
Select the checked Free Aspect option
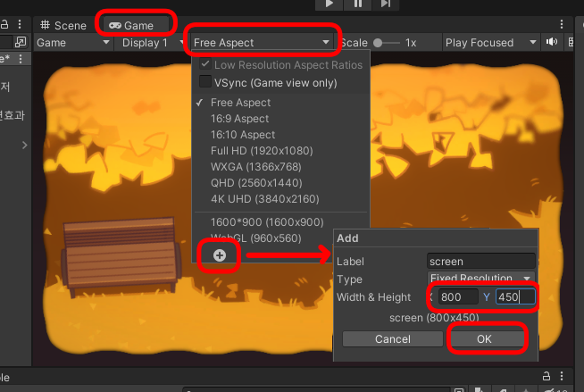(x=240, y=103)
